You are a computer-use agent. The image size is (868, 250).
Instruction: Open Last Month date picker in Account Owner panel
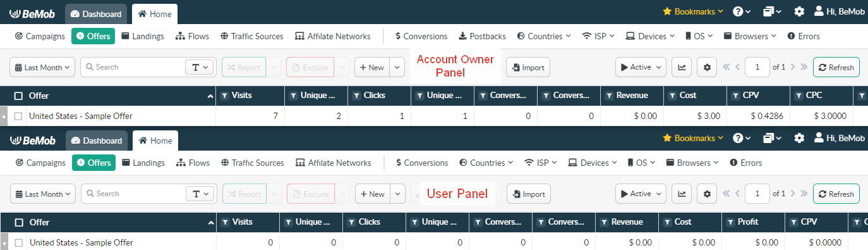point(42,67)
